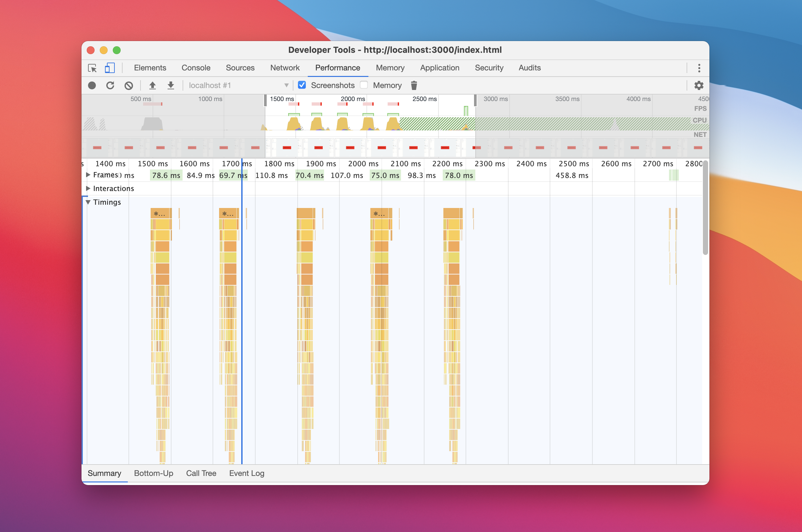
Task: Switch to the Elements tab
Action: click(150, 68)
